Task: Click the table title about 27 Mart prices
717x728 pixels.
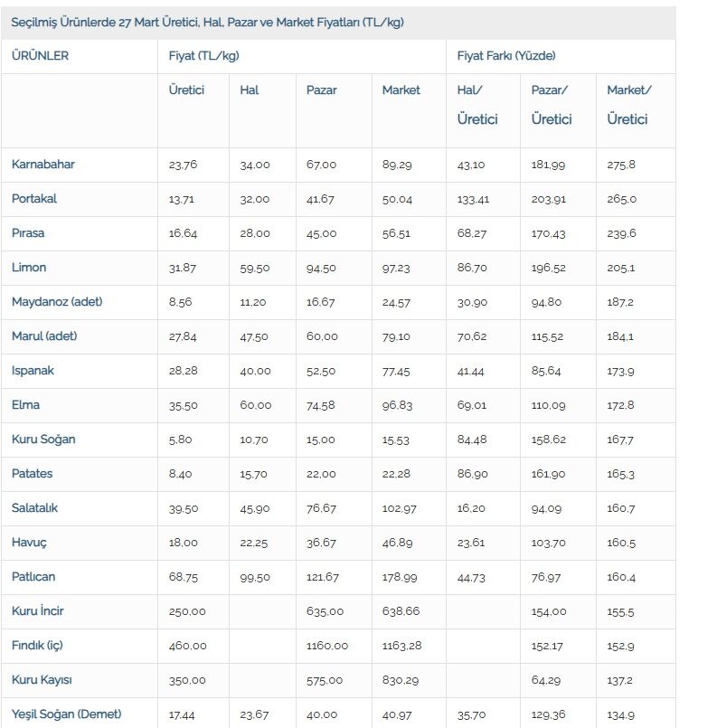Action: click(x=207, y=23)
